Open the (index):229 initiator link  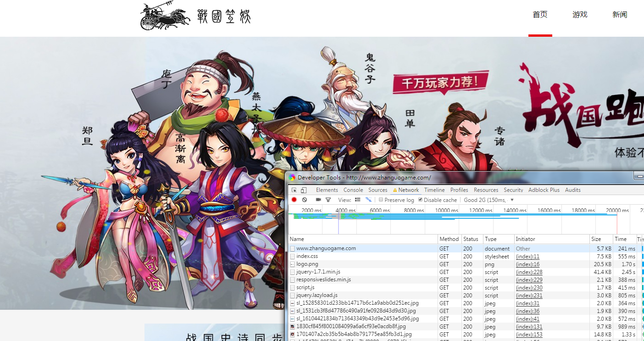point(529,280)
